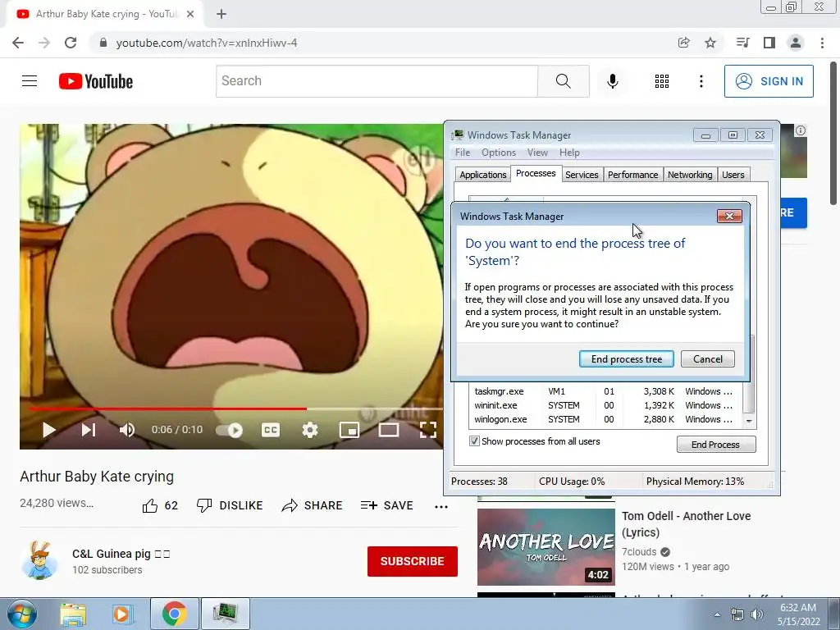Screen dimensions: 840x630
Task: Click the End Process button
Action: pos(715,444)
